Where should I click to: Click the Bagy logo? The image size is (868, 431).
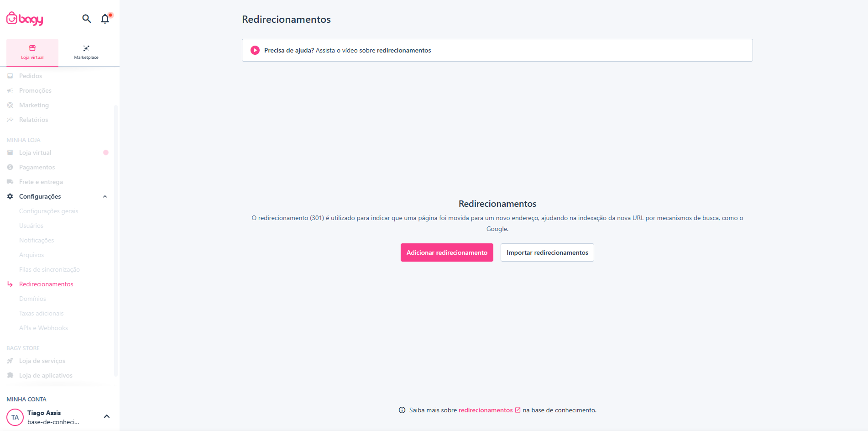click(x=25, y=19)
